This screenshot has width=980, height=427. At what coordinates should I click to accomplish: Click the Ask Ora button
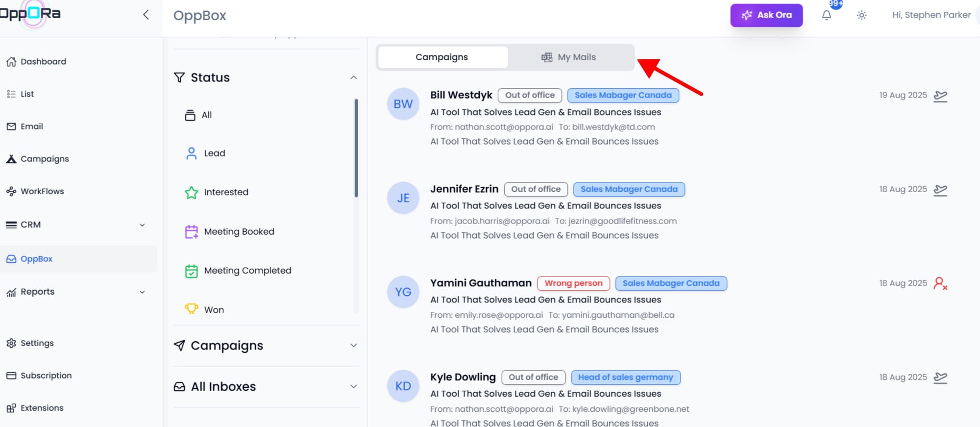pyautogui.click(x=766, y=15)
